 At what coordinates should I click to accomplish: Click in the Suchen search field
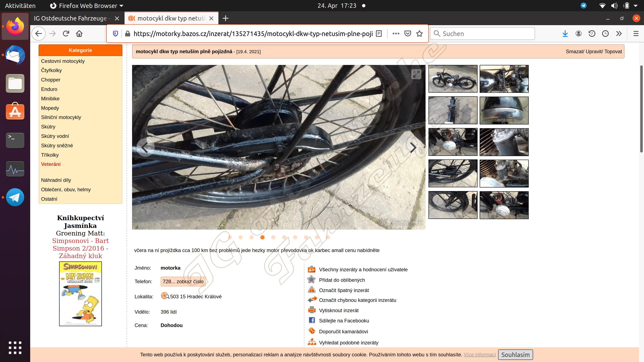click(x=482, y=34)
